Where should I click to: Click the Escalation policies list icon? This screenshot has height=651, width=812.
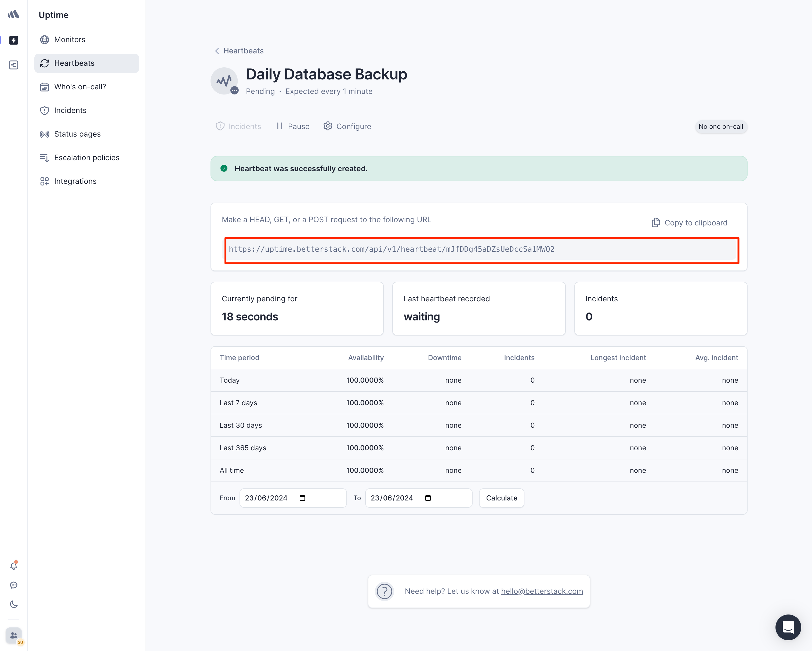coord(45,158)
